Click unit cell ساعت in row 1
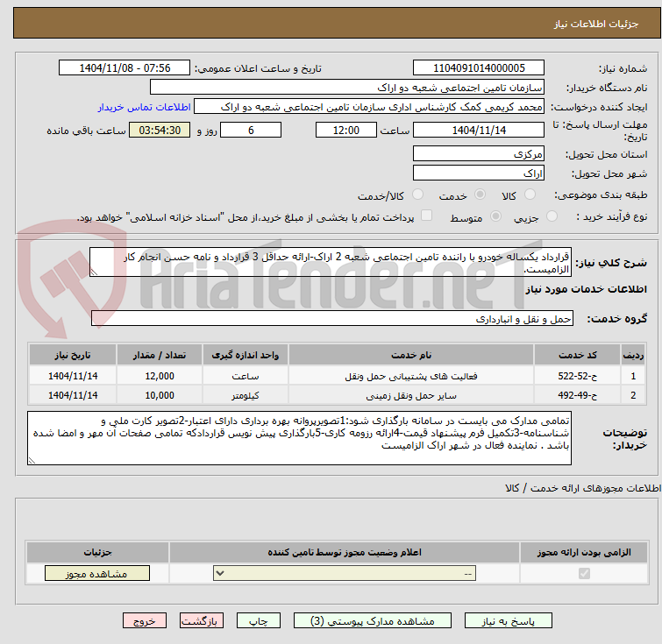 click(246, 376)
